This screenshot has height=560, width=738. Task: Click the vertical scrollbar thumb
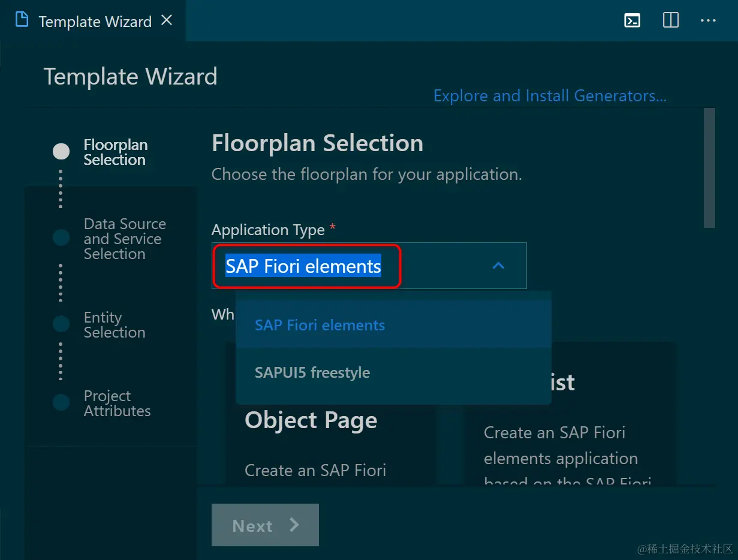709,168
